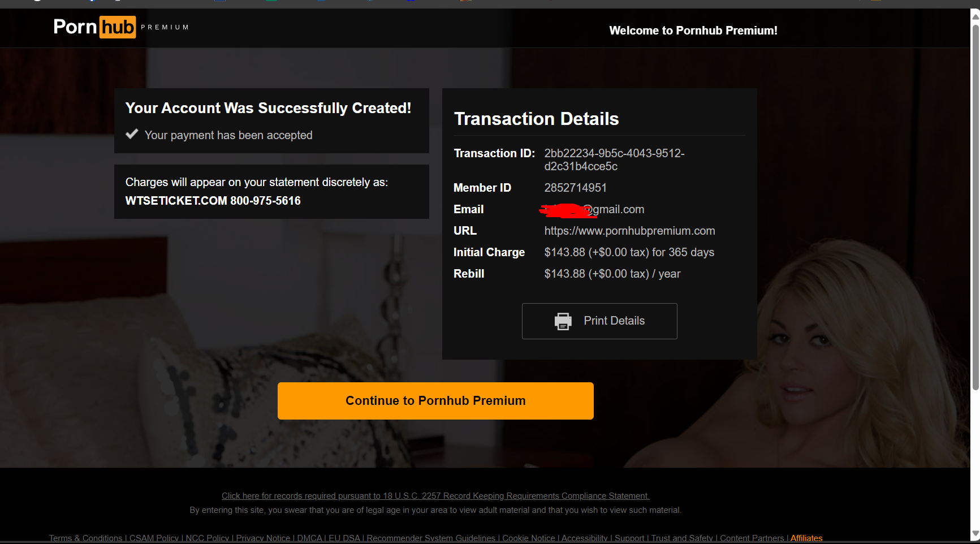Open the Support footer link
The height and width of the screenshot is (544, 980).
coord(629,538)
